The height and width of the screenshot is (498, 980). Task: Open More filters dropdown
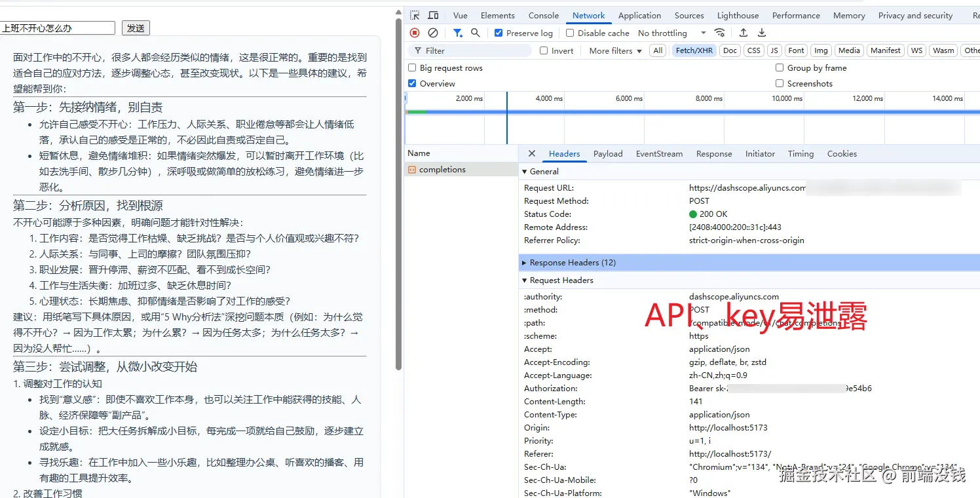point(615,50)
